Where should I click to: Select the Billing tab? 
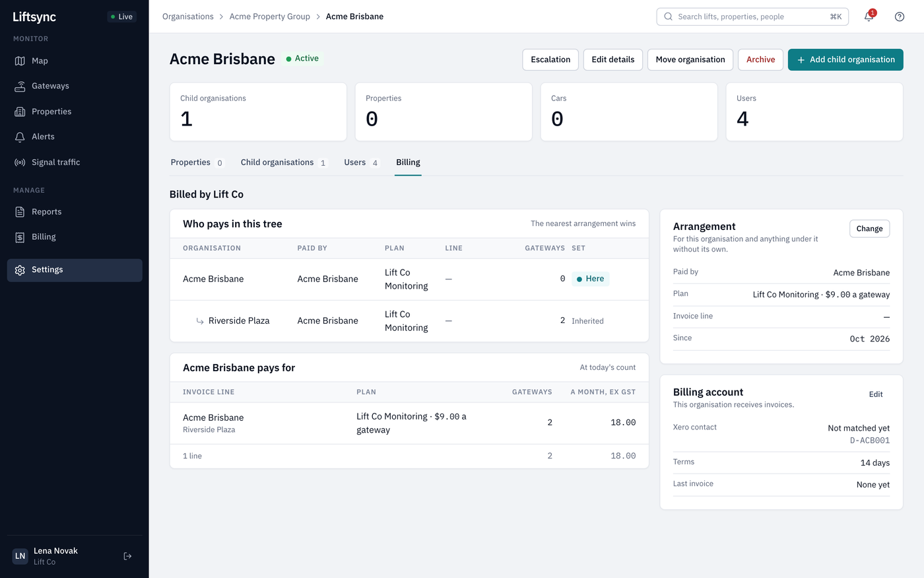coord(408,163)
